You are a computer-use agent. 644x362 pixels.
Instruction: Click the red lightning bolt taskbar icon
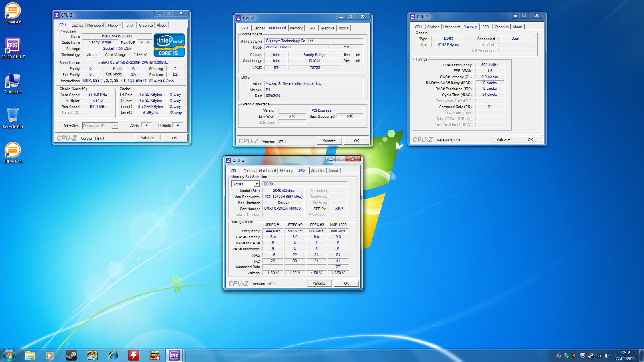pyautogui.click(x=134, y=355)
